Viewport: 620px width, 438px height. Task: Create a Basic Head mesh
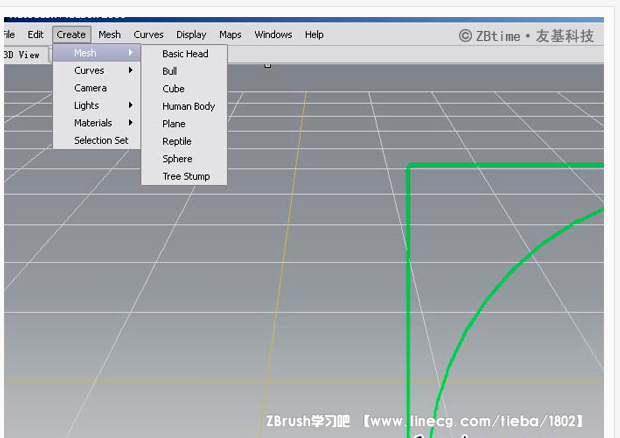point(184,54)
